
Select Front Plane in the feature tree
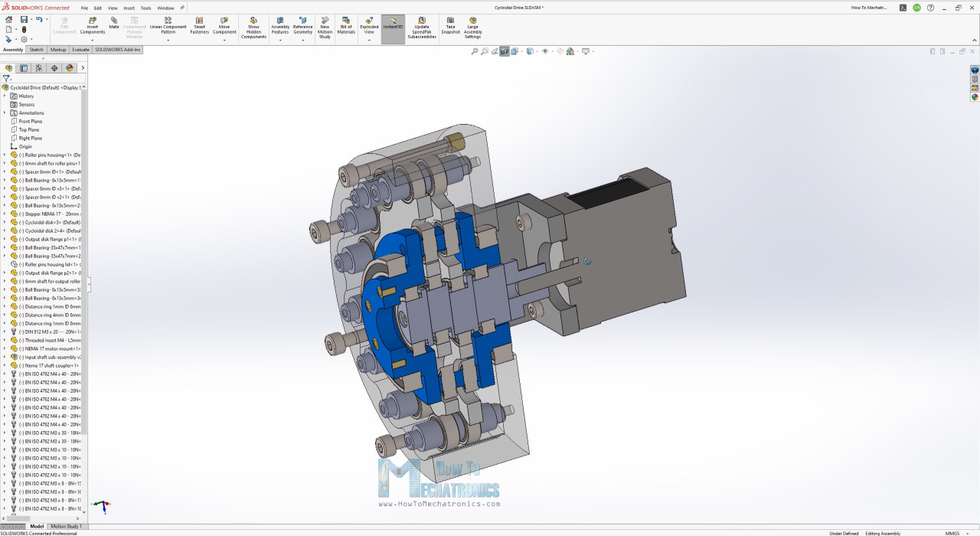(x=31, y=121)
